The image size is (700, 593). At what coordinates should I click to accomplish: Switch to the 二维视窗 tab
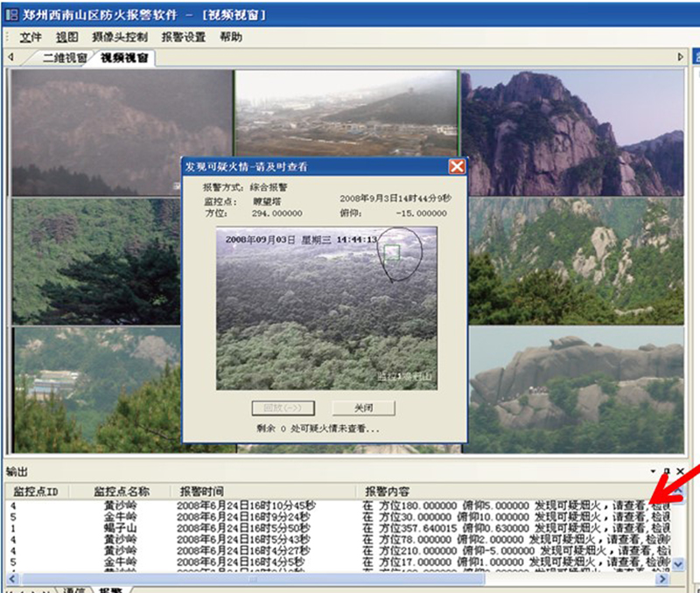pyautogui.click(x=65, y=59)
